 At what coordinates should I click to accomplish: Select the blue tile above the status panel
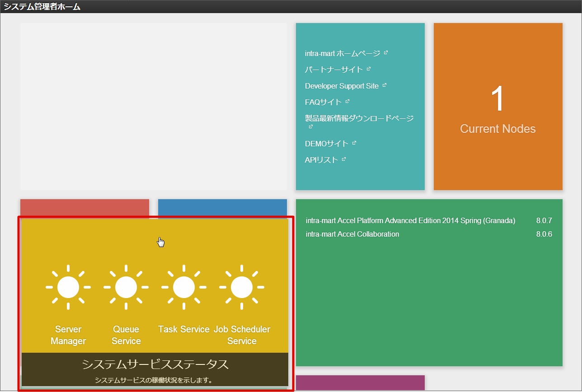(222, 207)
